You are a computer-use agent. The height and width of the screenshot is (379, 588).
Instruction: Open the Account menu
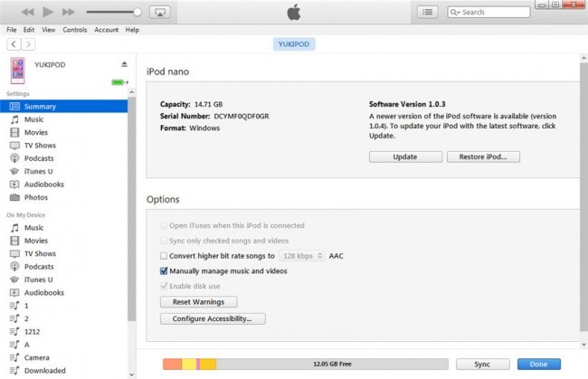106,30
